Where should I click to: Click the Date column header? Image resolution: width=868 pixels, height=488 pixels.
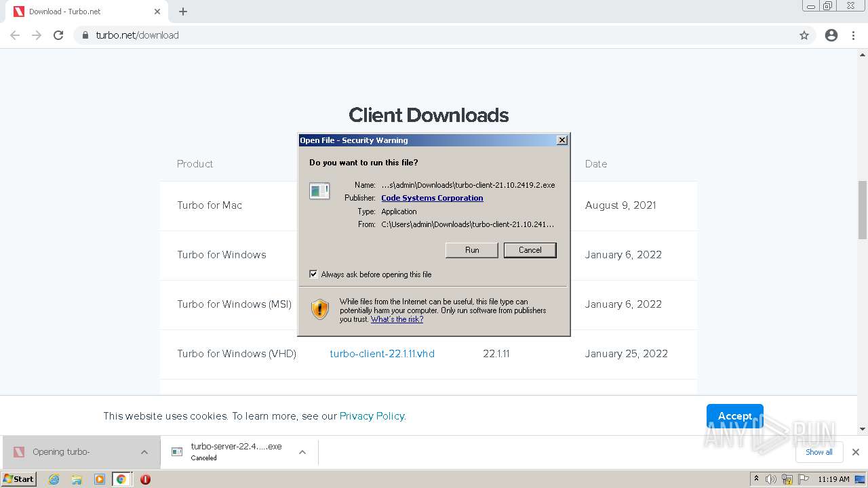596,164
